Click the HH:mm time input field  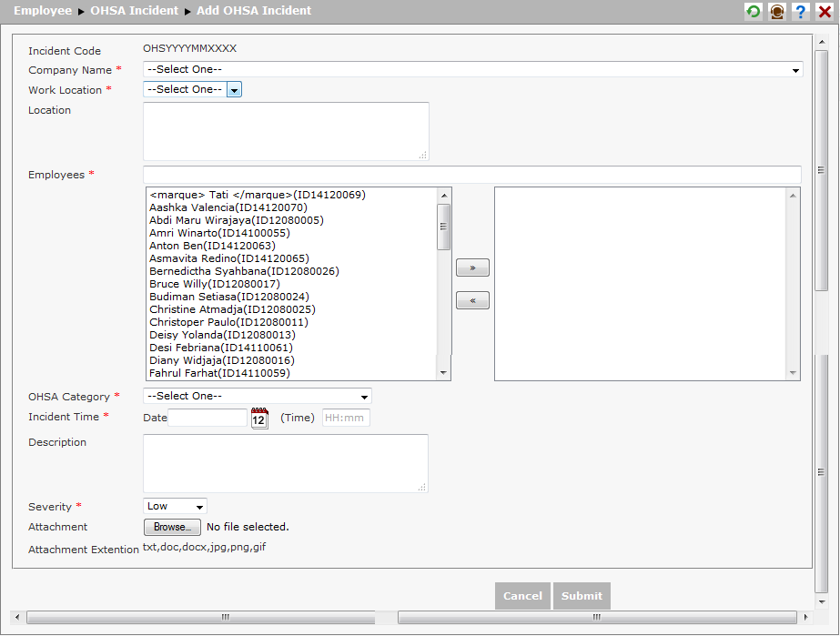pyautogui.click(x=345, y=417)
